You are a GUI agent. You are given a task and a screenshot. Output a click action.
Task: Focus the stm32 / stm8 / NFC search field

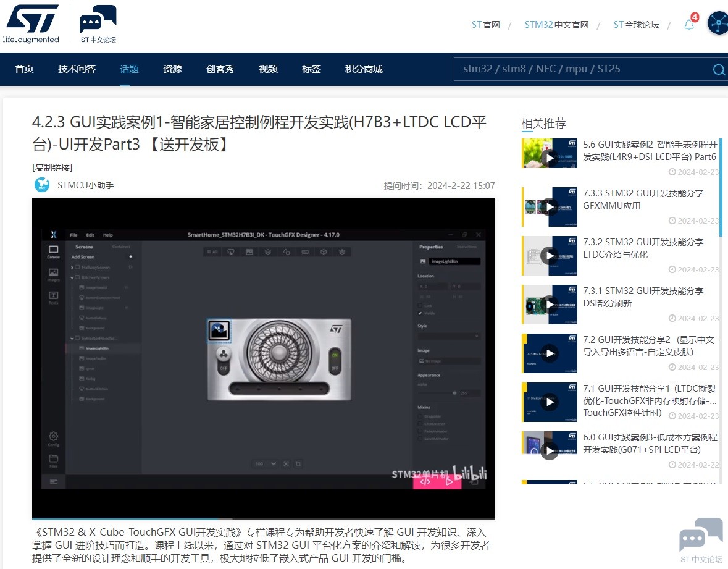583,69
